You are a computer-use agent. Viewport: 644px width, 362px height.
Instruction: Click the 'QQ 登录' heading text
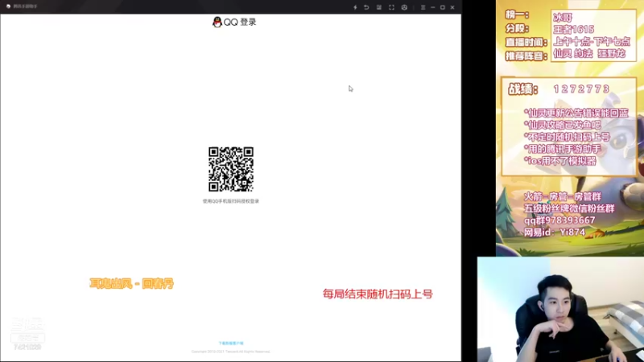(x=240, y=23)
